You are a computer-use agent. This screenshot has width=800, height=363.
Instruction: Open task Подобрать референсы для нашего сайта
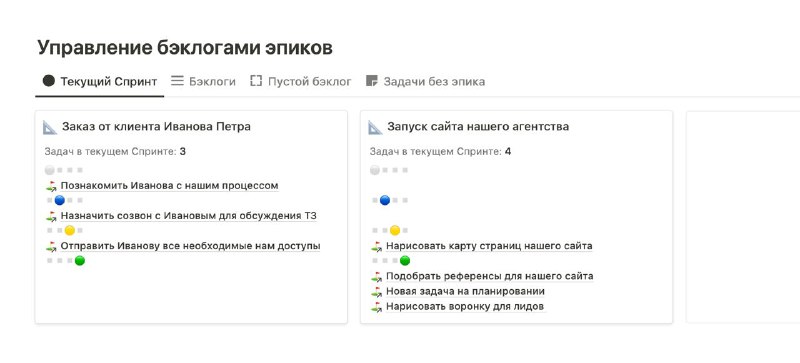pyautogui.click(x=490, y=276)
